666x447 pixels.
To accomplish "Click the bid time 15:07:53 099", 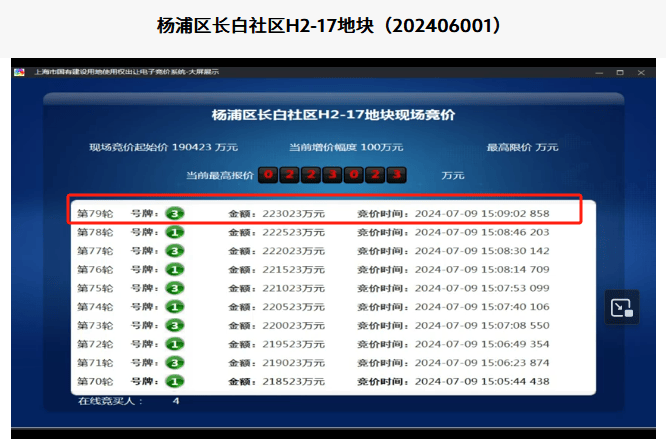I will 515,289.
